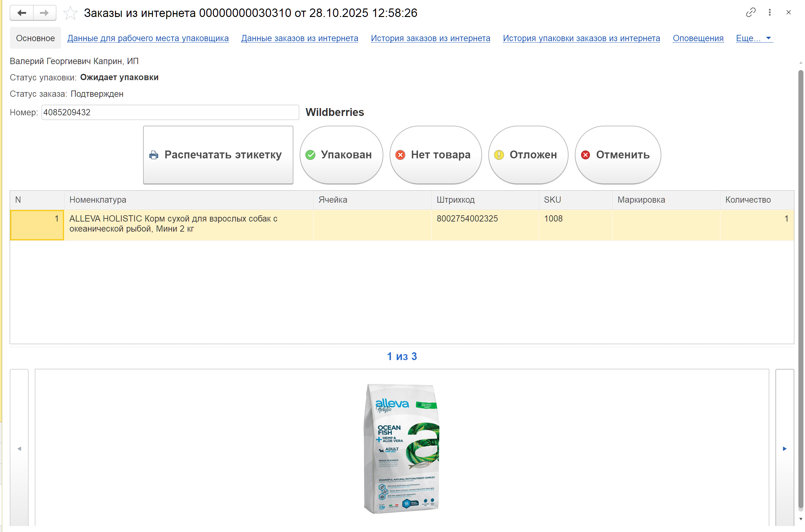The width and height of the screenshot is (805, 532).
Task: Open История заказов из интернета tab
Action: click(x=430, y=38)
